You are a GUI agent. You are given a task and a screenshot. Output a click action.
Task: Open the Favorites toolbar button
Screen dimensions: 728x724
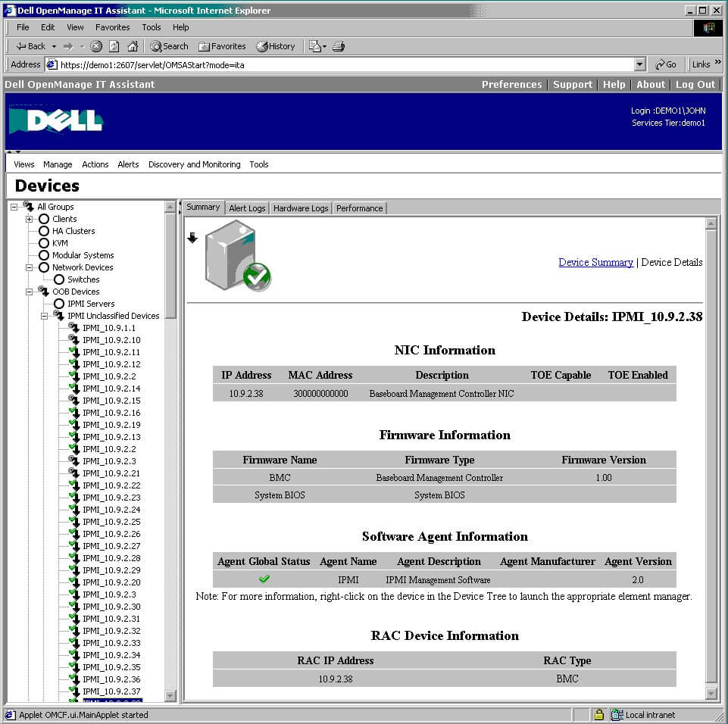coord(222,46)
